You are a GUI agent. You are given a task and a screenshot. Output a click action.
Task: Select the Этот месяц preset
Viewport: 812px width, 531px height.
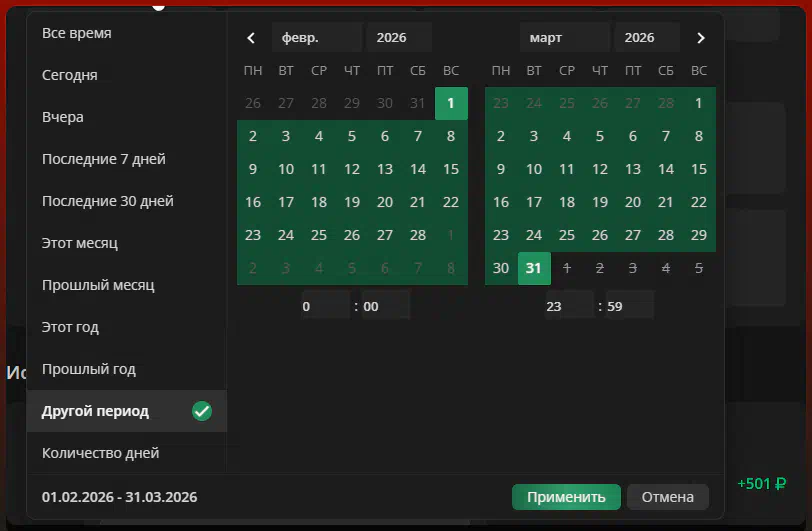(x=84, y=243)
